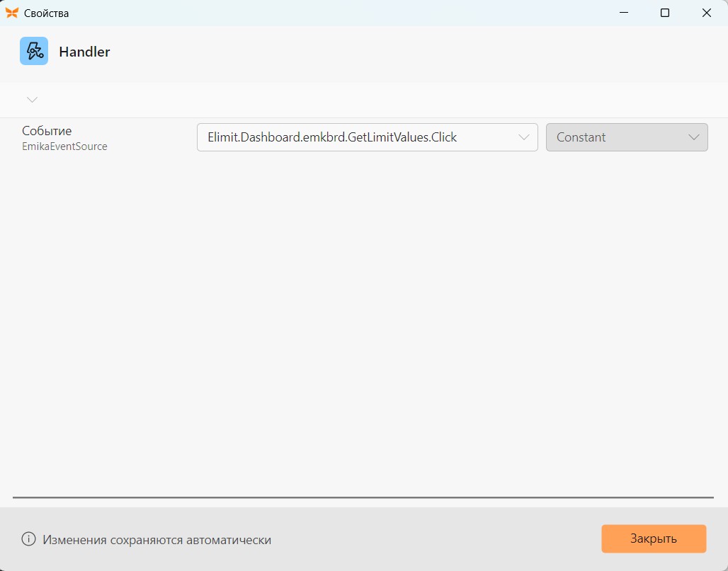Click the EmikaEventSource sublabel
This screenshot has height=571, width=728.
click(64, 146)
